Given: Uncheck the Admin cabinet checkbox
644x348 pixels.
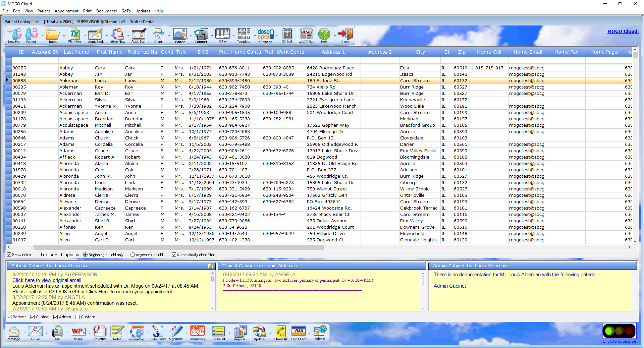Looking at the screenshot, I should pyautogui.click(x=55, y=317).
